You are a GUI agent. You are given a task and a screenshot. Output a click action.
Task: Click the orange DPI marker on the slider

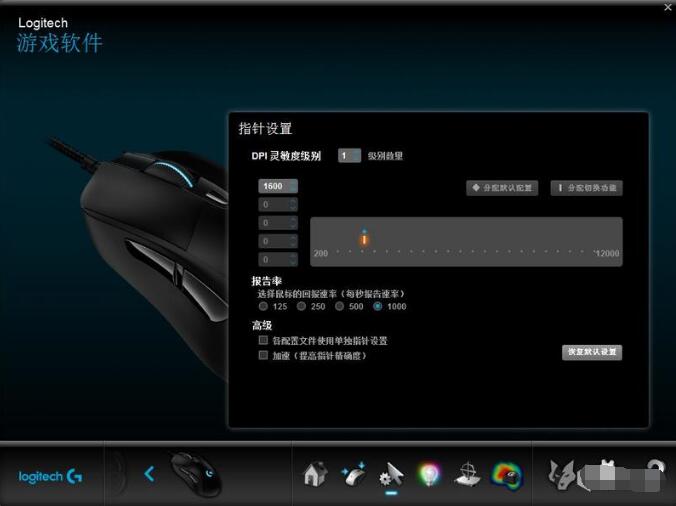pos(364,238)
